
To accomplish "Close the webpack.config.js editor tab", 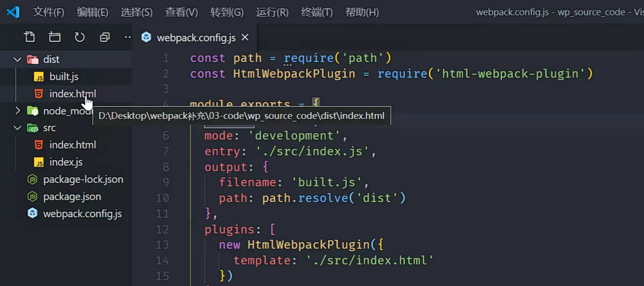I will click(x=245, y=37).
